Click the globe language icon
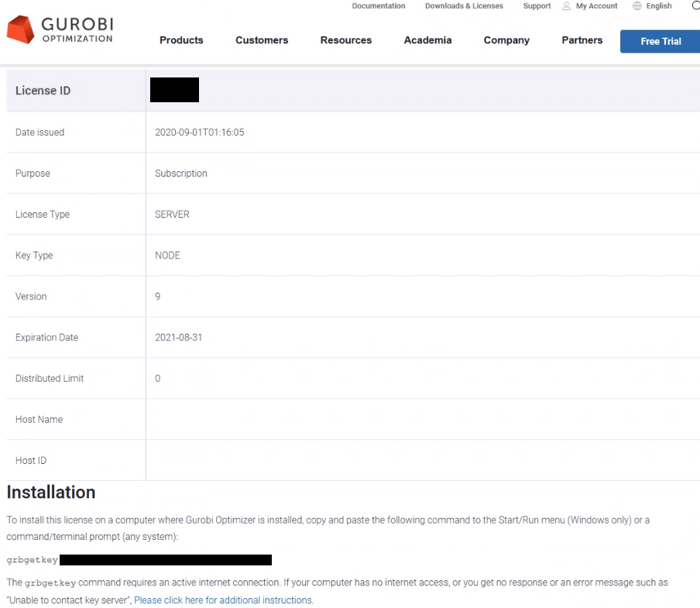Viewport: 700px width, 608px height. (637, 6)
